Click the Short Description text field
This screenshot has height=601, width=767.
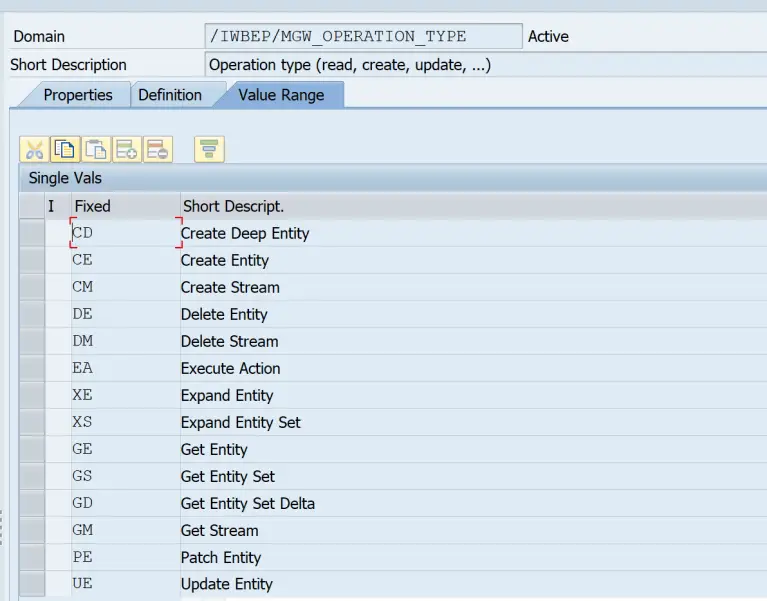pos(480,65)
